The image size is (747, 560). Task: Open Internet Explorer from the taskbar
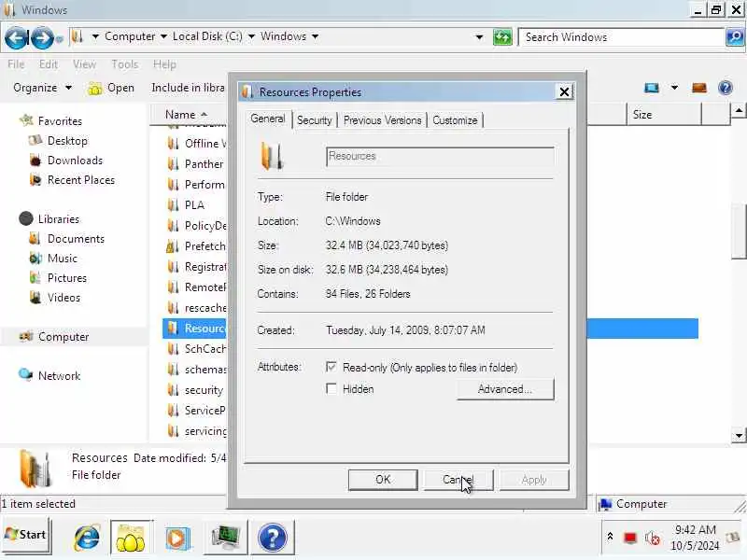click(x=87, y=539)
